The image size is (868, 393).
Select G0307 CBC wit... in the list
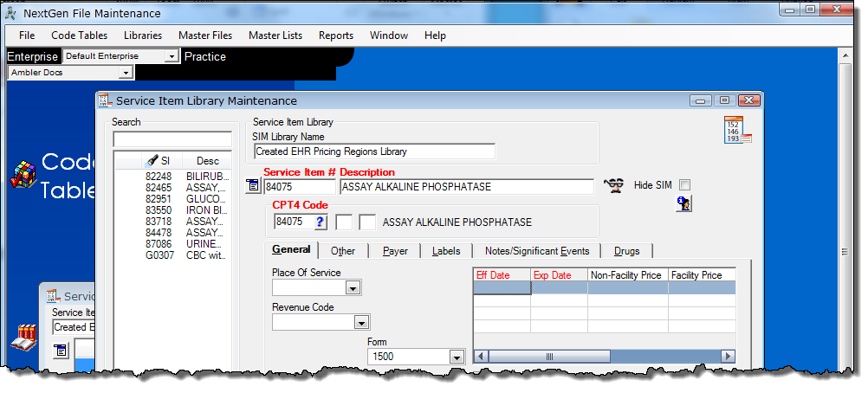coord(172,255)
